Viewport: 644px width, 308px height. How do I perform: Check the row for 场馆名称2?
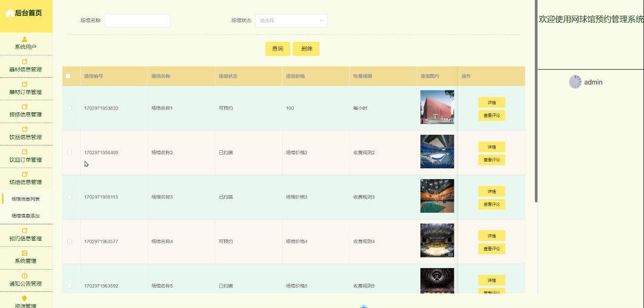point(70,152)
